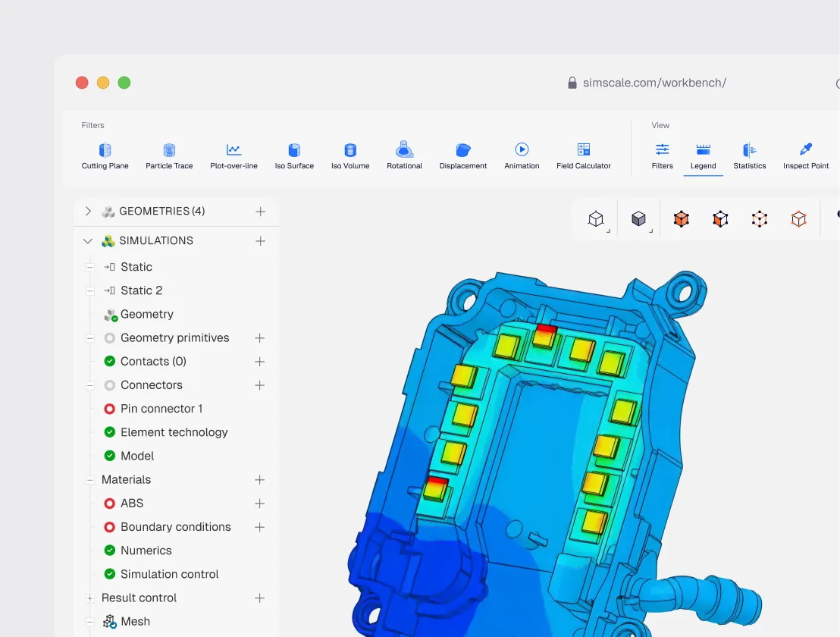The width and height of the screenshot is (840, 637).
Task: Collapse the Static tree node
Action: click(90, 268)
